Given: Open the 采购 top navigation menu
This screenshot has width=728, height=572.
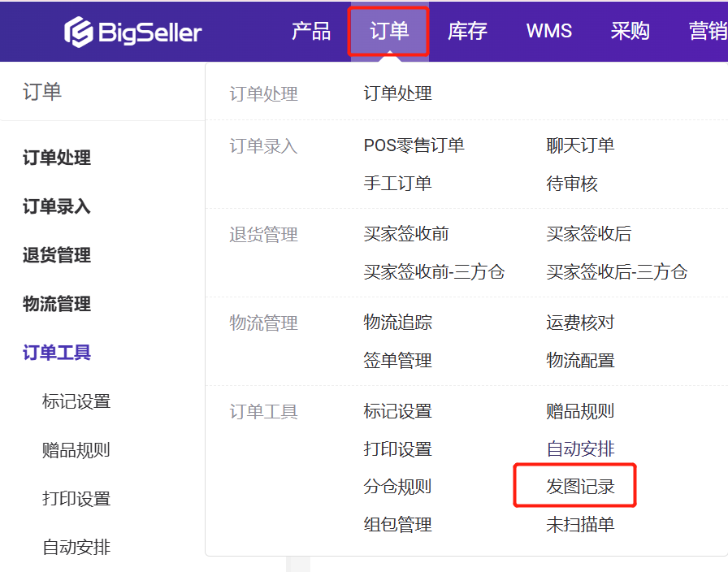Looking at the screenshot, I should point(630,32).
